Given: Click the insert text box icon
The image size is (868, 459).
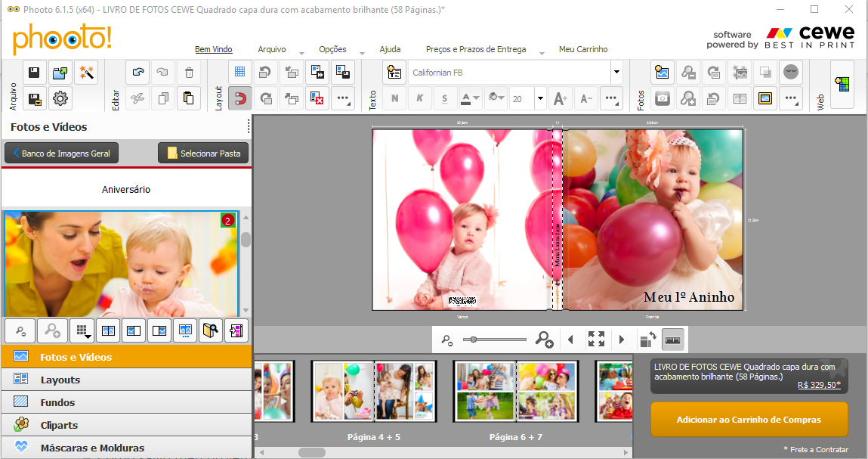Looking at the screenshot, I should coord(394,73).
